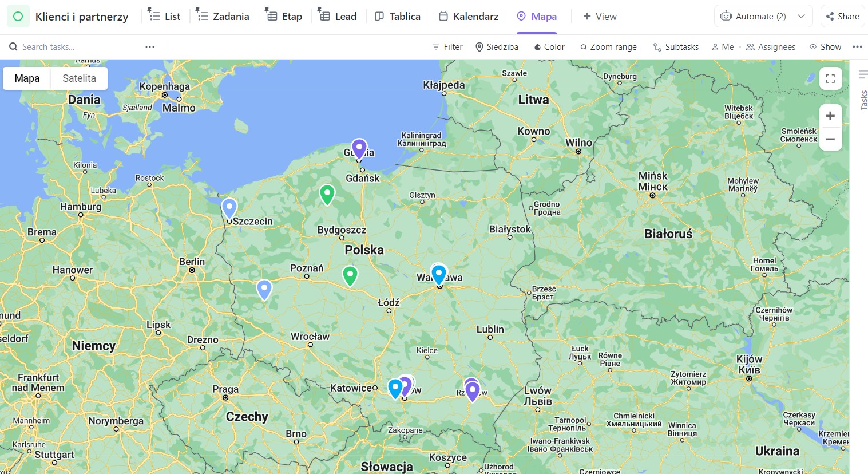868x474 pixels.
Task: Open the List view tab
Action: coord(164,17)
